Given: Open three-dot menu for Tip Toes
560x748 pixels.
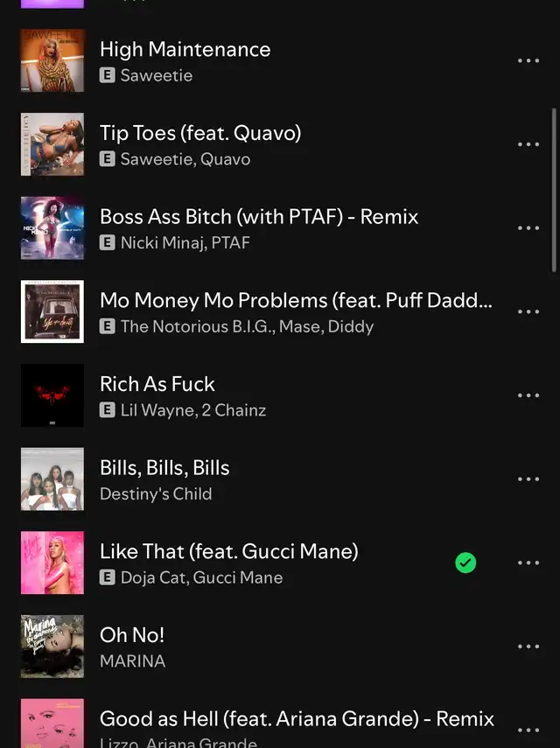Looking at the screenshot, I should (528, 144).
